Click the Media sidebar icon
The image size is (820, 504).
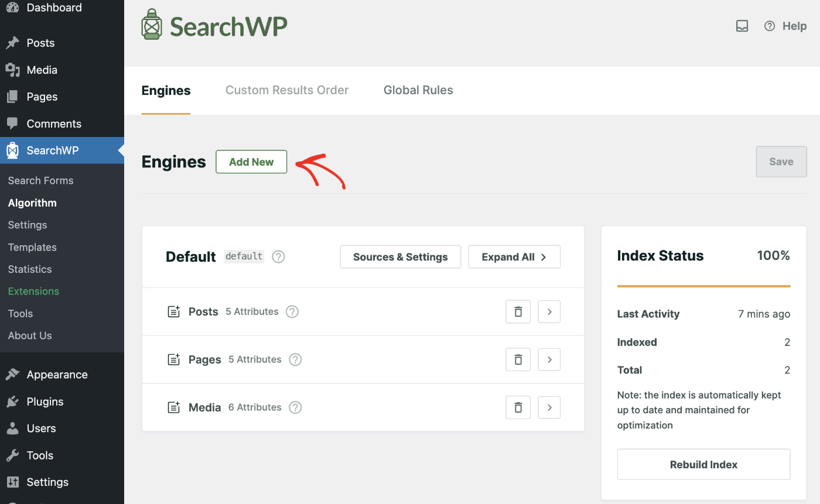[12, 70]
